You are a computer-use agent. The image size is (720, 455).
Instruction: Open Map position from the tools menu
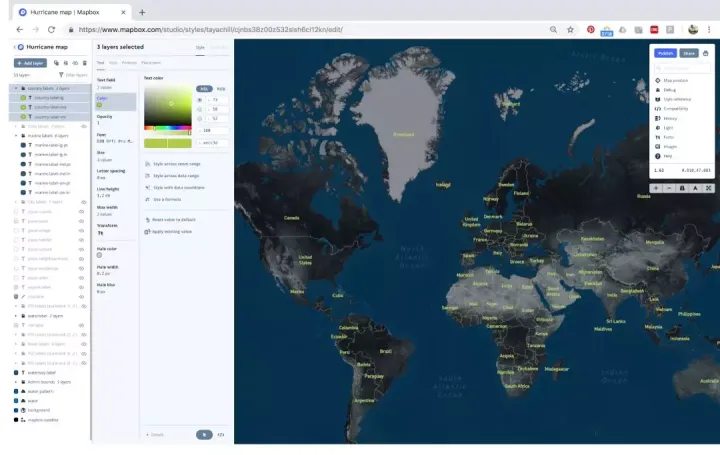[x=676, y=80]
